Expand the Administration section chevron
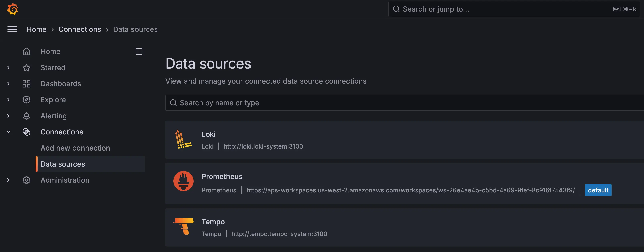The height and width of the screenshot is (252, 644). pyautogui.click(x=8, y=180)
